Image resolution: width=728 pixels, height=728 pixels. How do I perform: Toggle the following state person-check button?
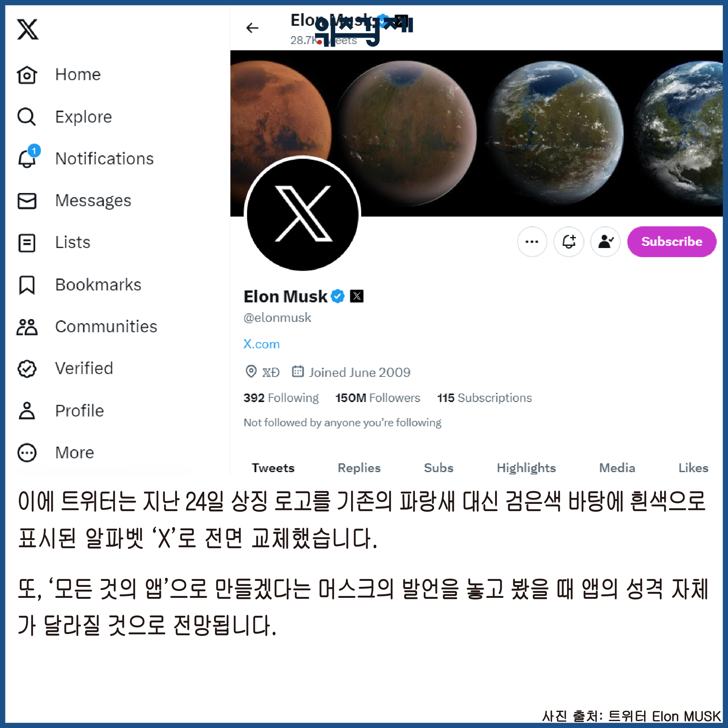pos(605,241)
